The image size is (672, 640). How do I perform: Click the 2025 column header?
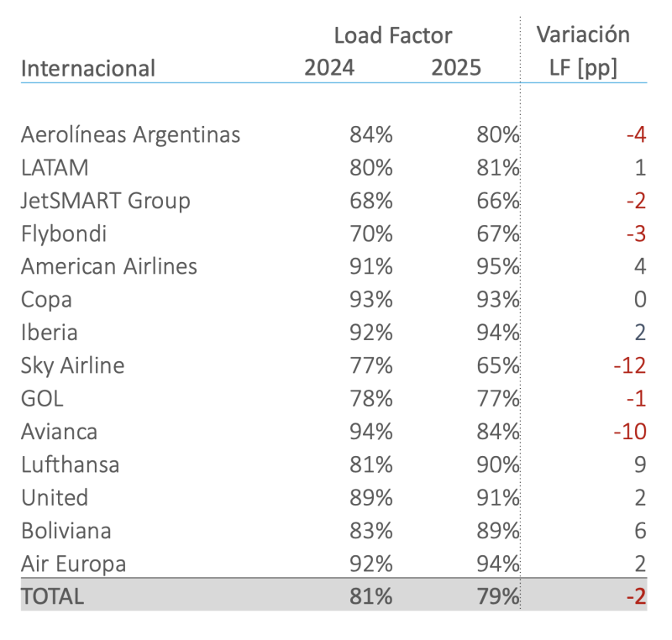[x=456, y=68]
